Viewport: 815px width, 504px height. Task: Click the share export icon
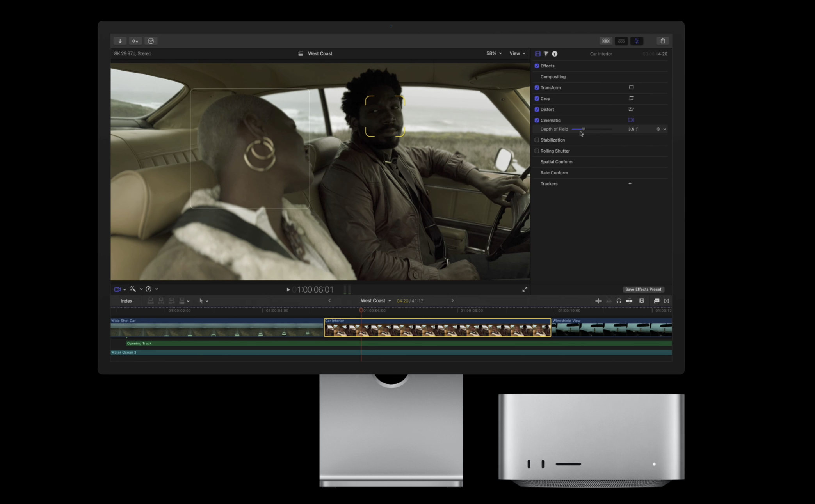[x=662, y=41]
